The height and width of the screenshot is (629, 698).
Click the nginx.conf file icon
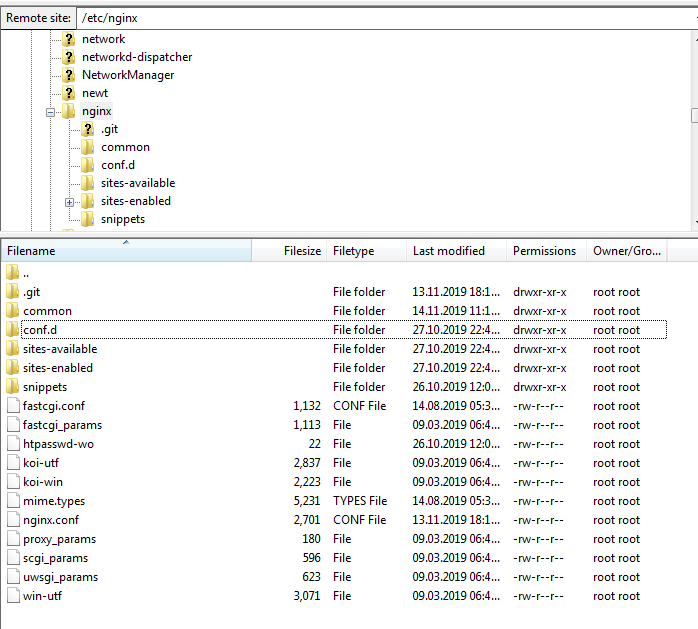click(x=13, y=520)
